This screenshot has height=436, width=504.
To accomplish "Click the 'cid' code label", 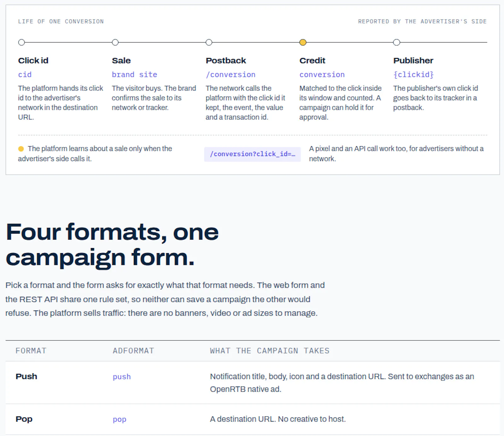I will [25, 75].
